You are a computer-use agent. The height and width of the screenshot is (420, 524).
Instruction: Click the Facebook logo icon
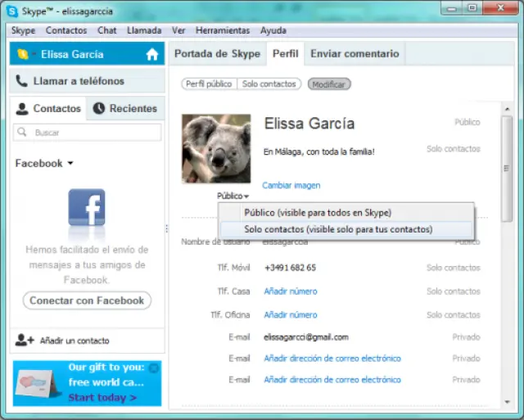(87, 207)
